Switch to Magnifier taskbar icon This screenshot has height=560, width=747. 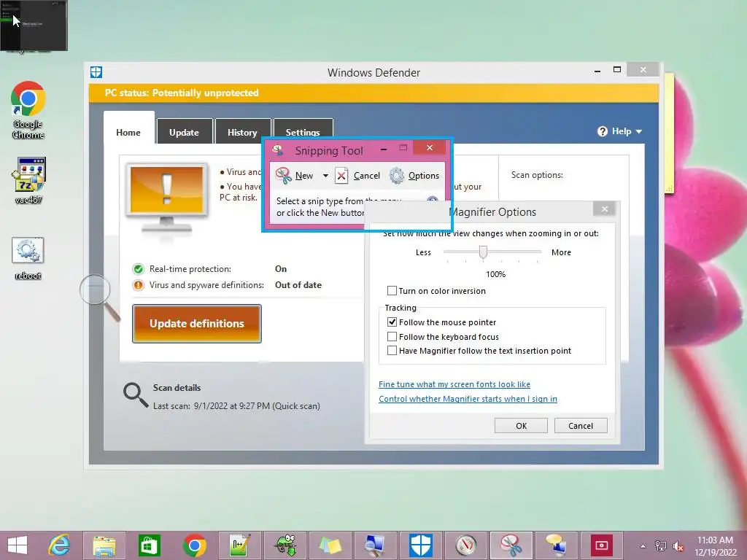click(374, 545)
